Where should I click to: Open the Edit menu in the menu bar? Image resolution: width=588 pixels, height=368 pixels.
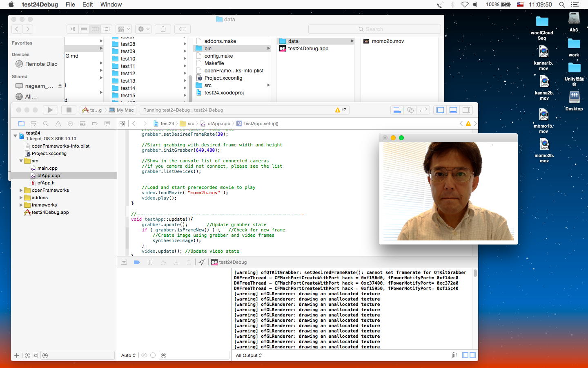pos(88,4)
